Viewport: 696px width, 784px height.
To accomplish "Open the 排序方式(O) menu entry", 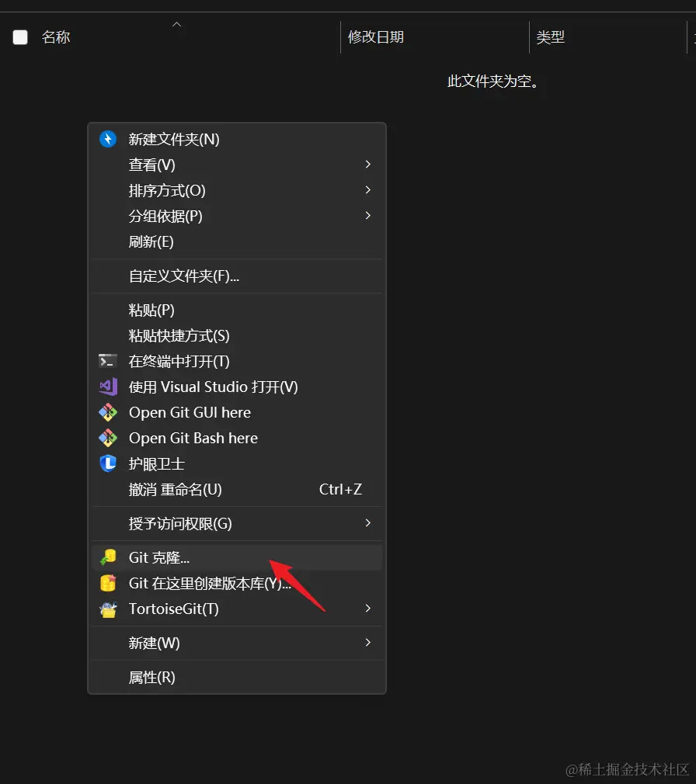I will point(237,190).
